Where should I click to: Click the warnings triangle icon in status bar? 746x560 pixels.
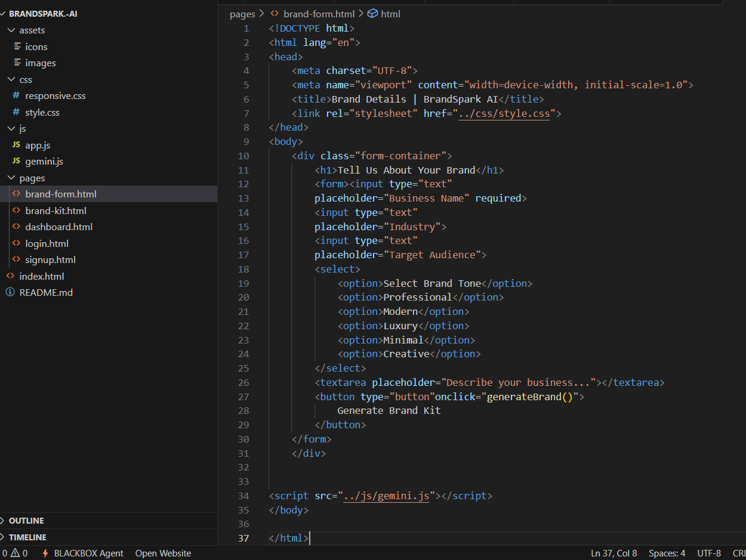pos(15,553)
